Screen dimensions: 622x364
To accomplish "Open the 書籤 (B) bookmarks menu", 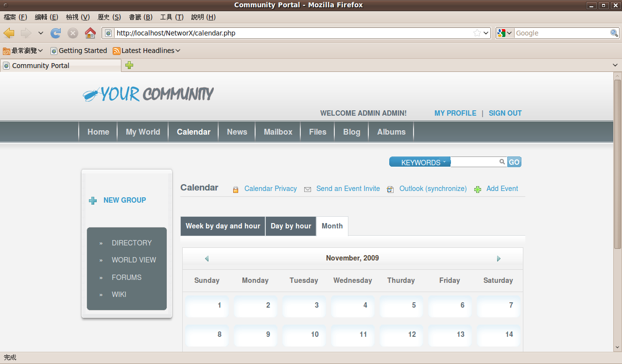I will click(x=141, y=17).
